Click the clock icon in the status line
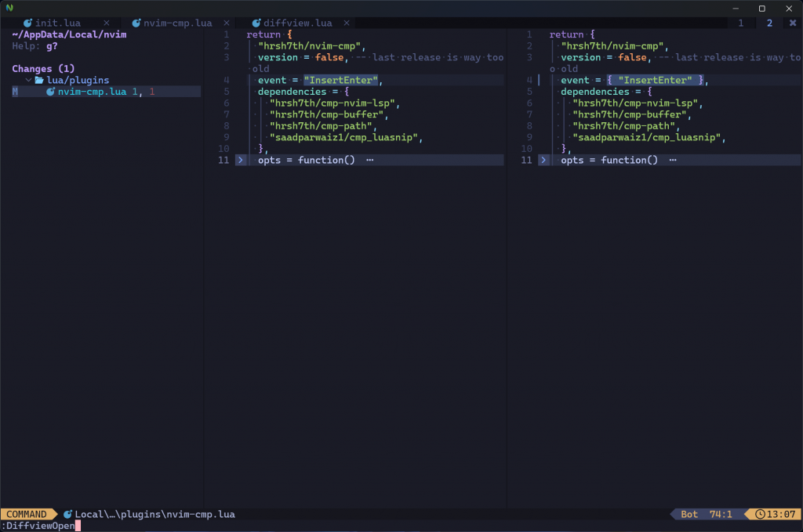Image resolution: width=803 pixels, height=532 pixels. pyautogui.click(x=760, y=515)
